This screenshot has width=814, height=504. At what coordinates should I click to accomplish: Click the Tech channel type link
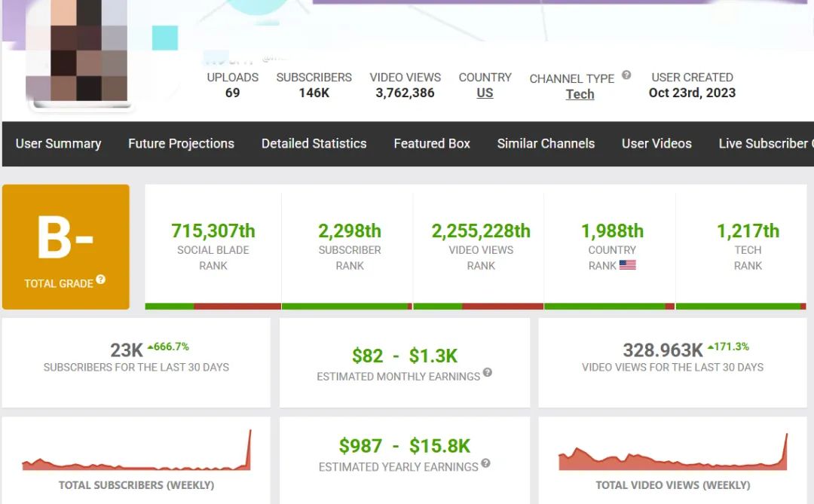580,94
